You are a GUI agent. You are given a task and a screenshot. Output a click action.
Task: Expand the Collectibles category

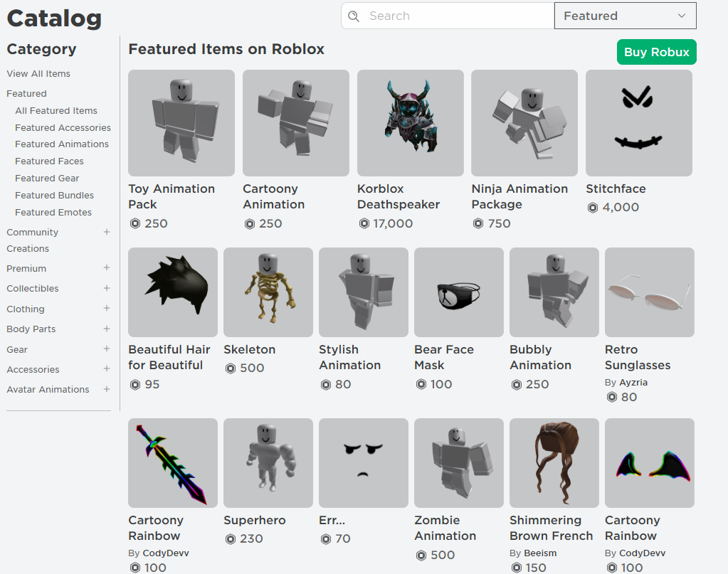tap(106, 288)
